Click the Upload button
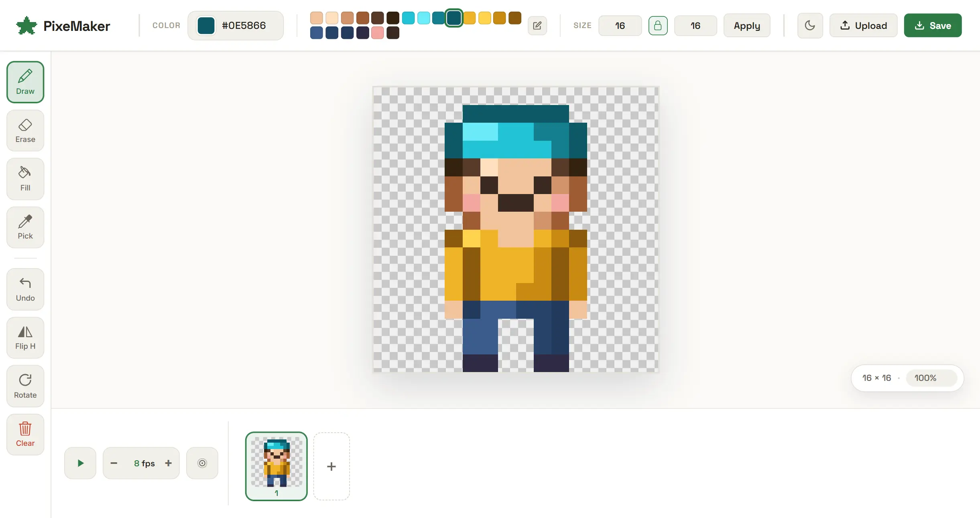The width and height of the screenshot is (980, 518). [863, 26]
